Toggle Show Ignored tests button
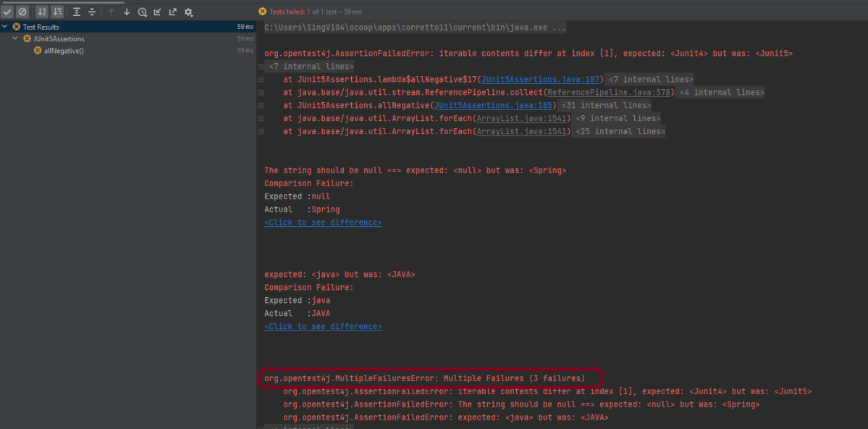 coord(22,12)
